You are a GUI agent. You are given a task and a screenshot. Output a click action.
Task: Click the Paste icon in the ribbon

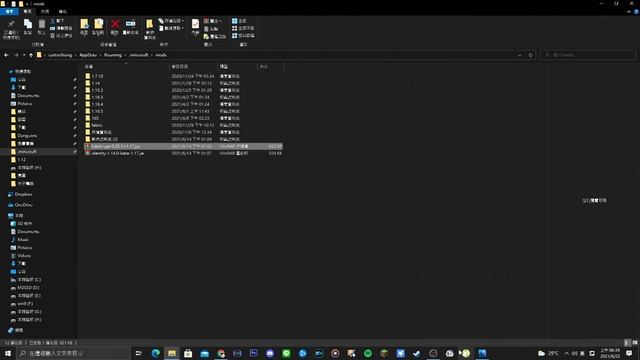pos(42,24)
